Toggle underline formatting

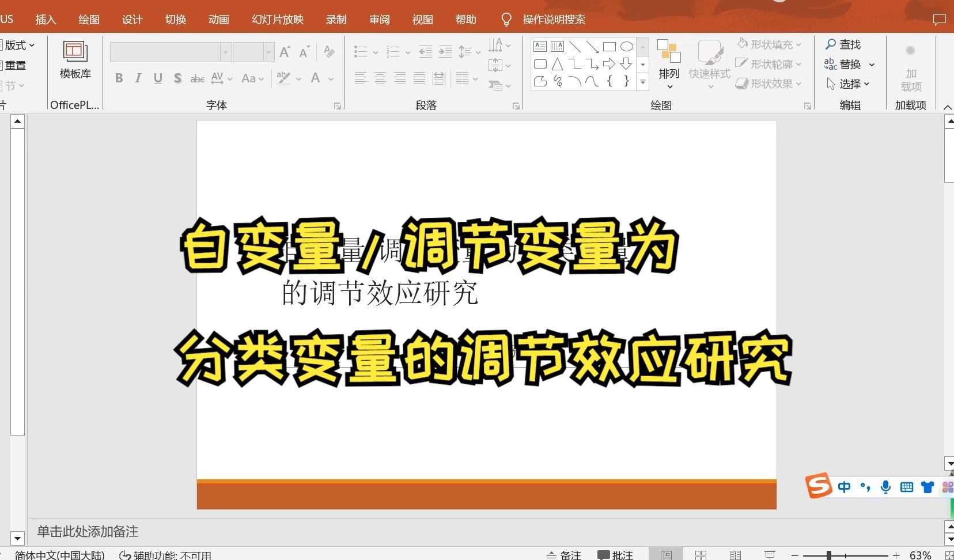(158, 78)
